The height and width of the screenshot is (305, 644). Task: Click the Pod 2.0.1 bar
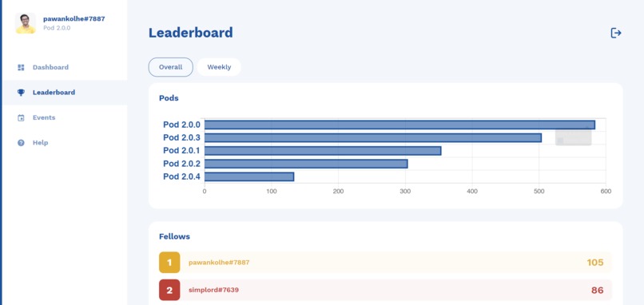(323, 151)
